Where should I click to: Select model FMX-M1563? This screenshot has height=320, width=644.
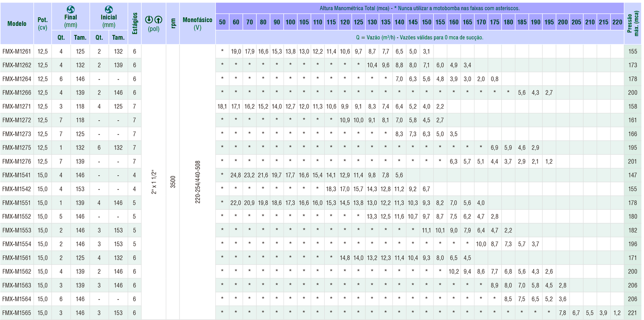click(17, 285)
